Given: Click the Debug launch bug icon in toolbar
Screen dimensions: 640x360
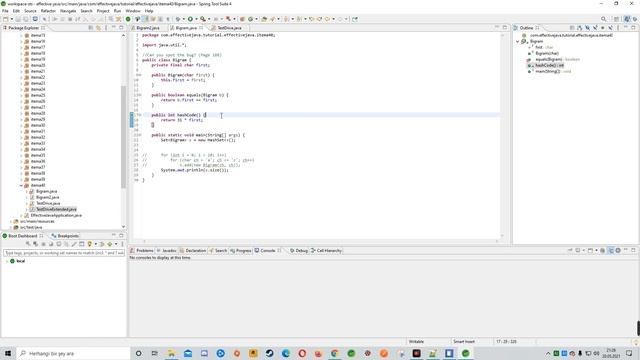Looking at the screenshot, I should pos(178,19).
